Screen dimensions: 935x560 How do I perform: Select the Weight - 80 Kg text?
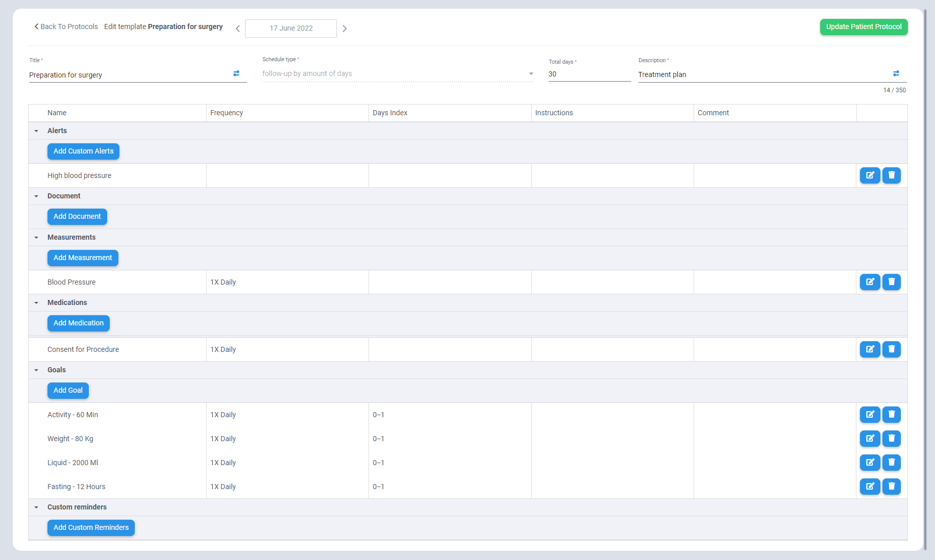(x=70, y=439)
